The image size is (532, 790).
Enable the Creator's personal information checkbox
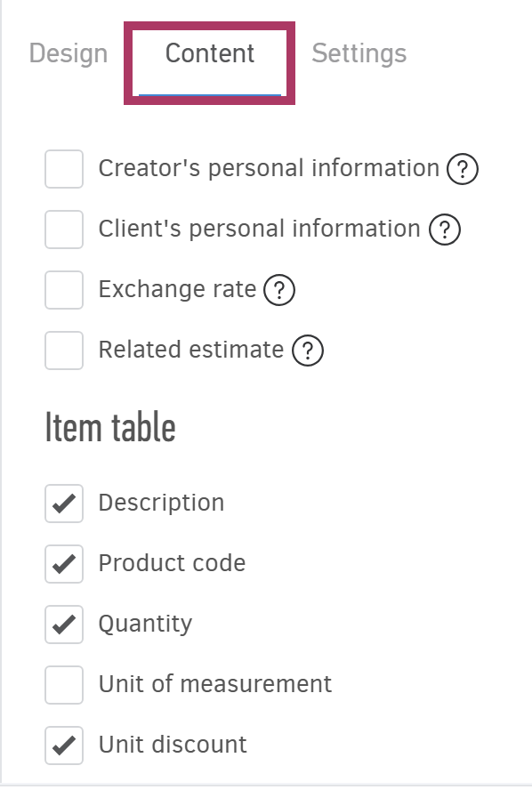[63, 168]
